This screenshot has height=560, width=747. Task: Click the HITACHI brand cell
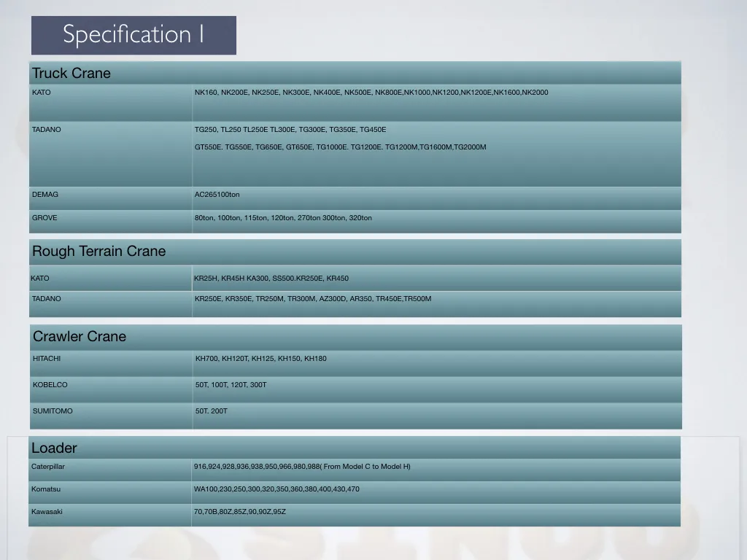47,359
